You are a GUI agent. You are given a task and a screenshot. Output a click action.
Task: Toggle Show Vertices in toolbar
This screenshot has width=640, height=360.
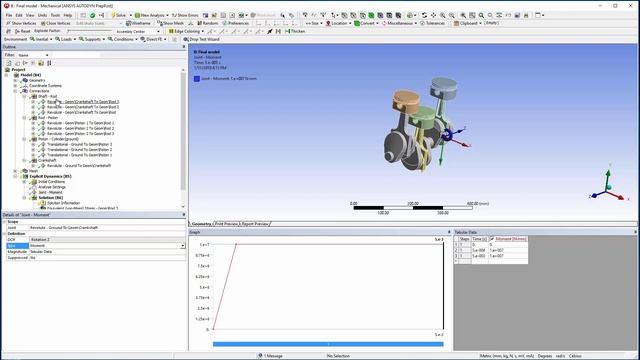point(21,23)
